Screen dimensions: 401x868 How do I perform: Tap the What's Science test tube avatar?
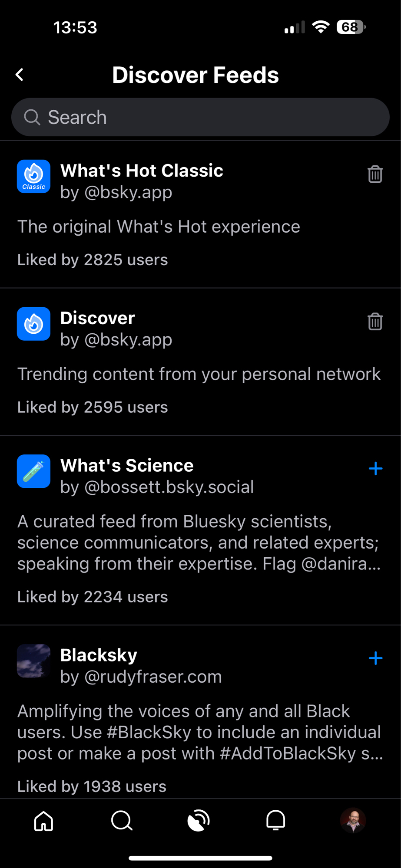[x=33, y=471]
